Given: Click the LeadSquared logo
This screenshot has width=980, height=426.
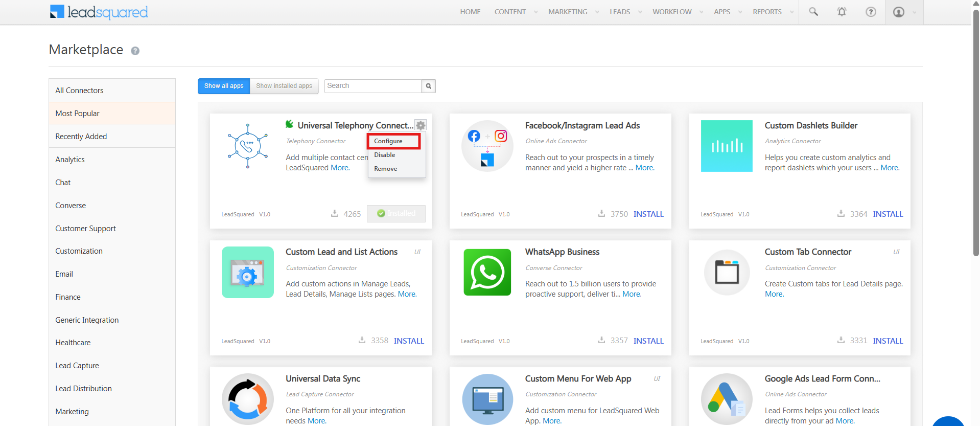Looking at the screenshot, I should click(x=99, y=12).
